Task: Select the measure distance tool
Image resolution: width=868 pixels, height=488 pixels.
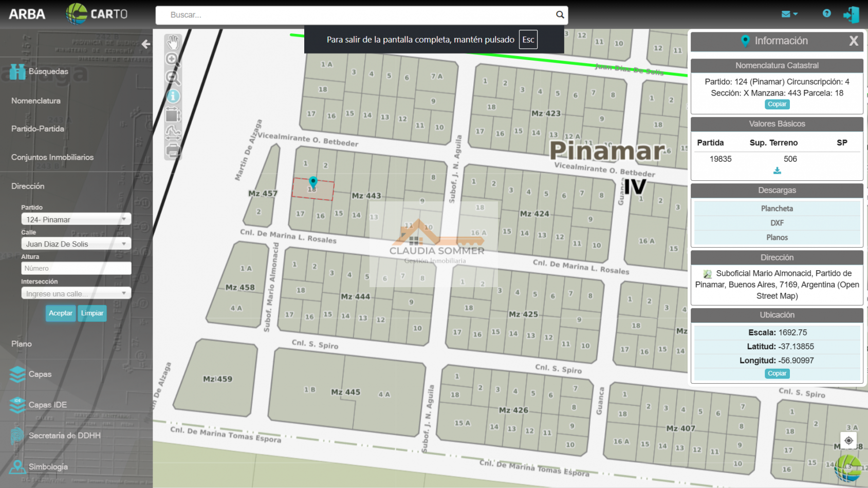Action: click(x=173, y=133)
